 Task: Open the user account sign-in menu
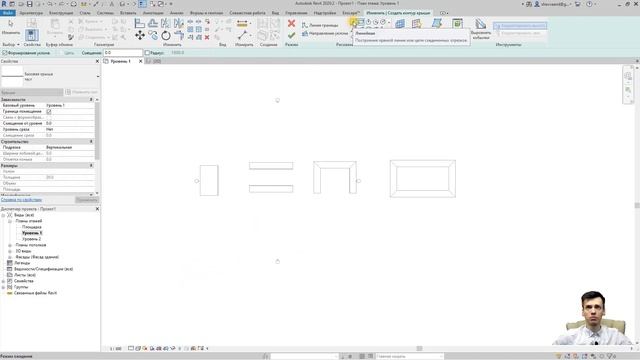pyautogui.click(x=552, y=4)
